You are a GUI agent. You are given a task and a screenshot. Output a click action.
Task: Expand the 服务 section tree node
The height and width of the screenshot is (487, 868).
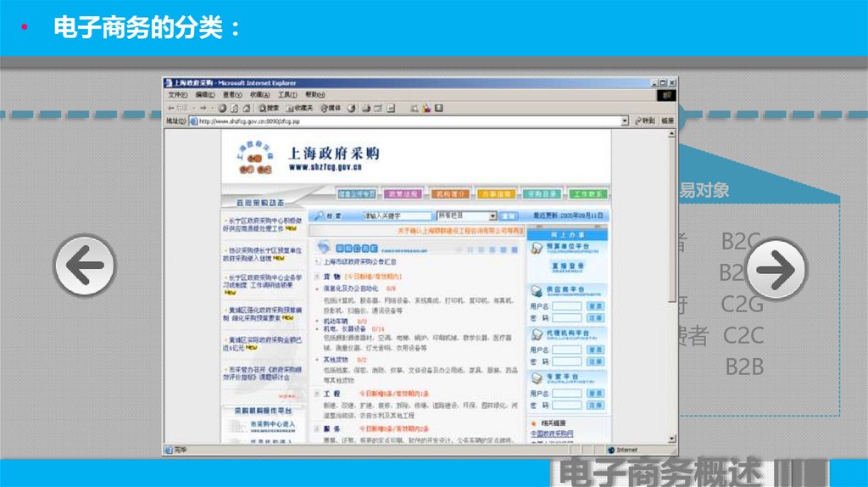click(317, 428)
